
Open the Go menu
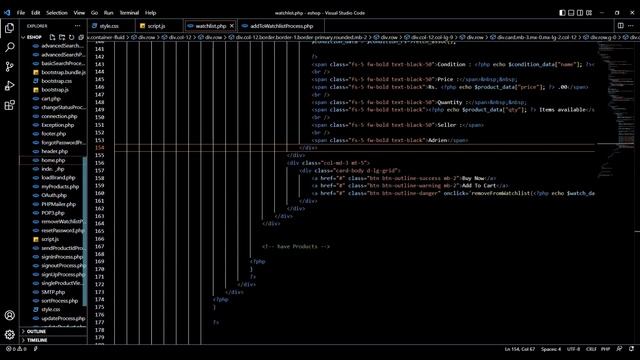click(x=94, y=13)
